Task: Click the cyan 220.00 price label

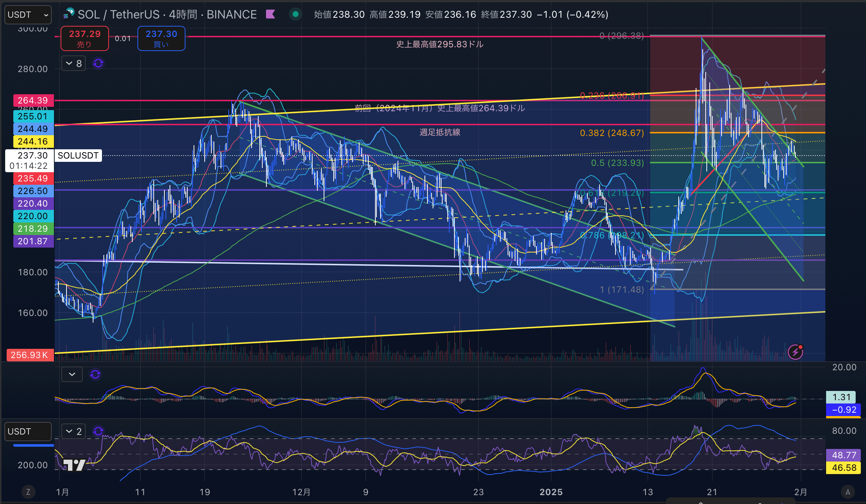Action: [33, 216]
